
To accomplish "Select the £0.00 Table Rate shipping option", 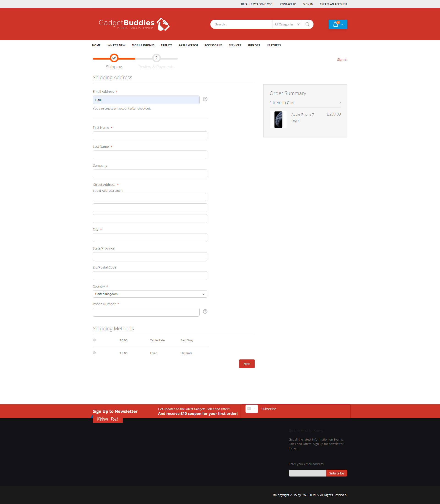I will point(94,340).
